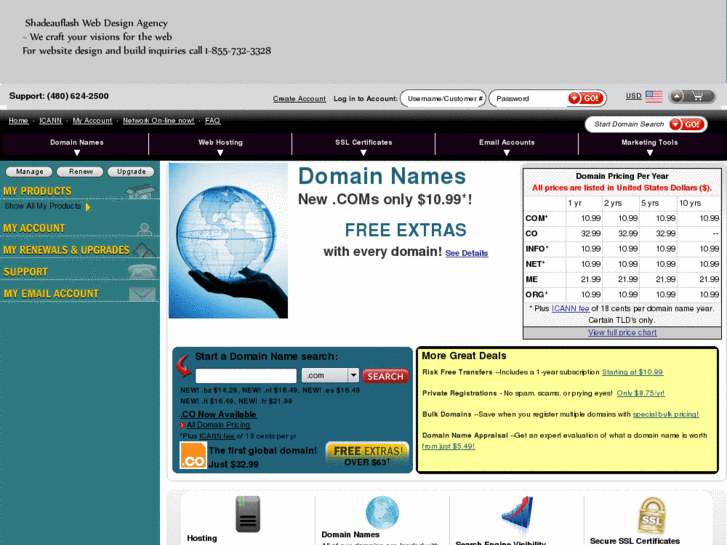Click Create Account link

(299, 99)
